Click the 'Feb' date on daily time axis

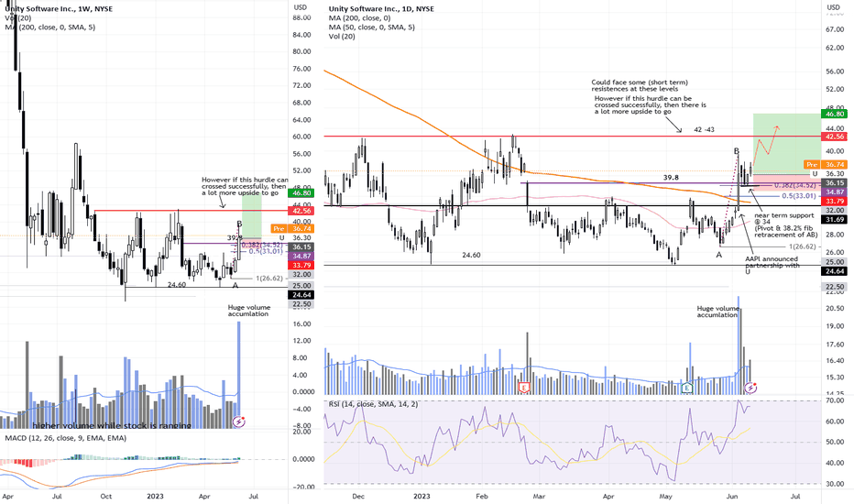(481, 497)
